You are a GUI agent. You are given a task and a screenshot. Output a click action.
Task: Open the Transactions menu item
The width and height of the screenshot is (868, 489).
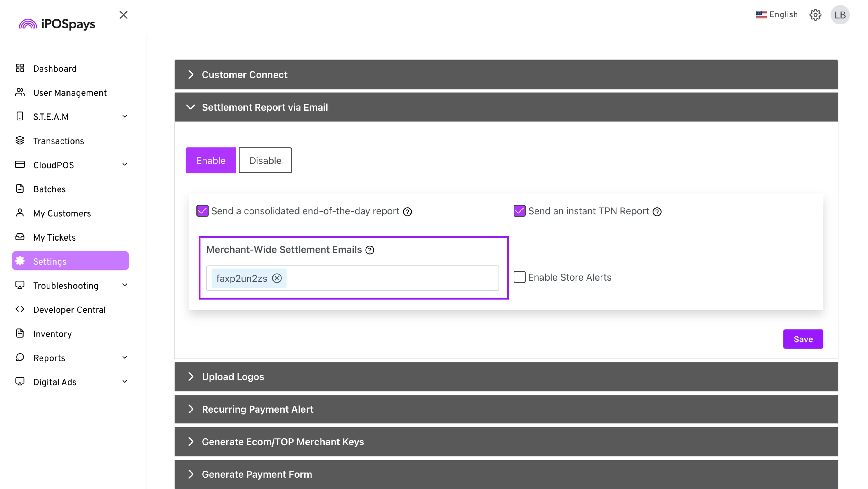pyautogui.click(x=58, y=141)
